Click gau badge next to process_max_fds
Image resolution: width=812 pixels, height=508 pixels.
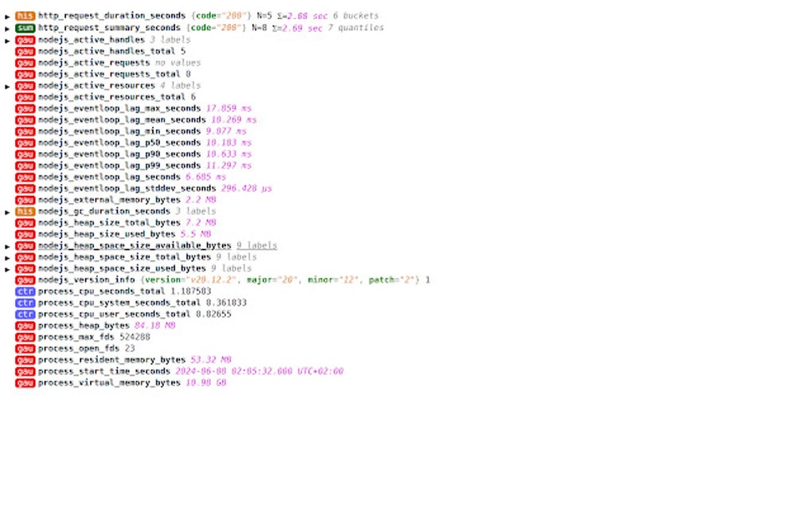[25, 337]
